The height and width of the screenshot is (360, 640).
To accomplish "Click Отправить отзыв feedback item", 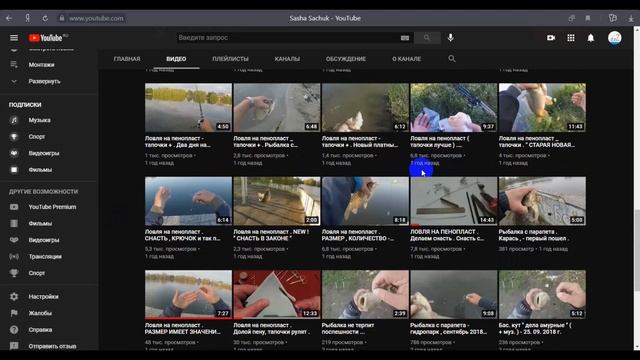I will coord(52,346).
